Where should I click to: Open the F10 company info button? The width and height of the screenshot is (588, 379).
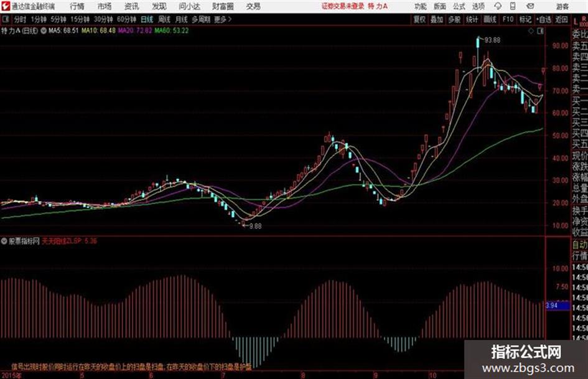(x=508, y=19)
